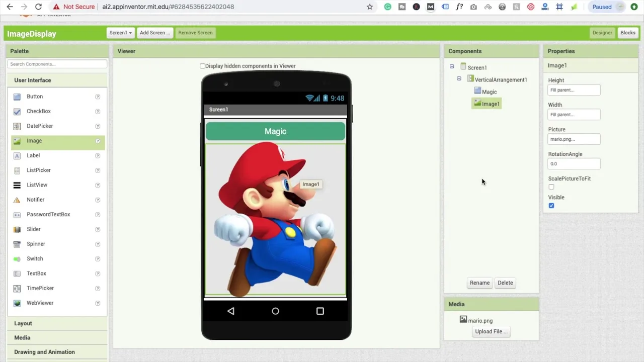
Task: Open help for Button component
Action: [x=98, y=97]
